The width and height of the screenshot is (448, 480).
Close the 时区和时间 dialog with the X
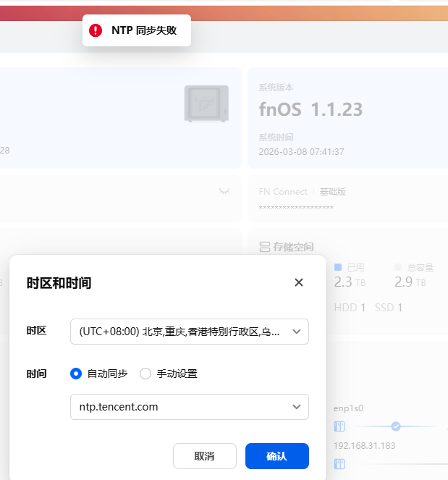(x=299, y=282)
